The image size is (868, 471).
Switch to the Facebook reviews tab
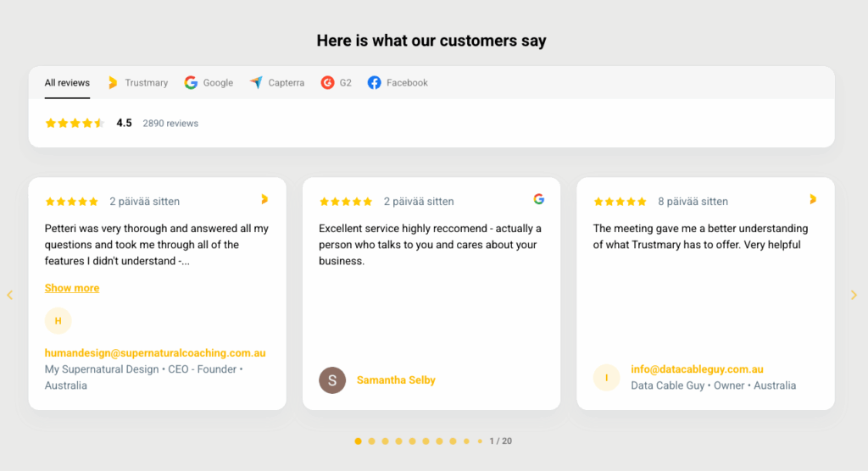tap(407, 83)
